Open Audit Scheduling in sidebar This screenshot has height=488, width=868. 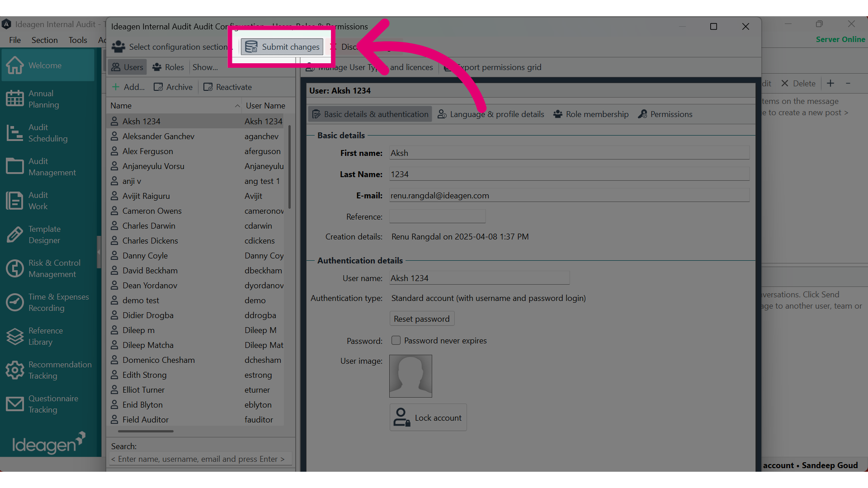48,133
